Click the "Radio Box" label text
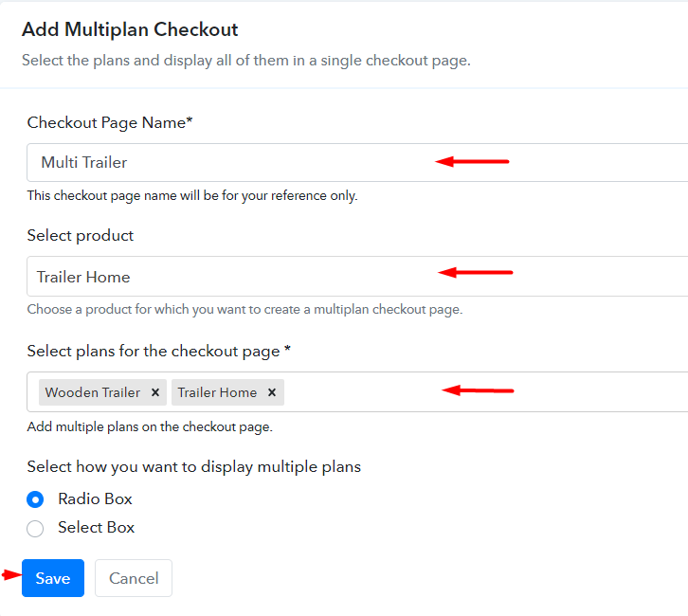Viewport: 688px width, 616px height. tap(95, 499)
